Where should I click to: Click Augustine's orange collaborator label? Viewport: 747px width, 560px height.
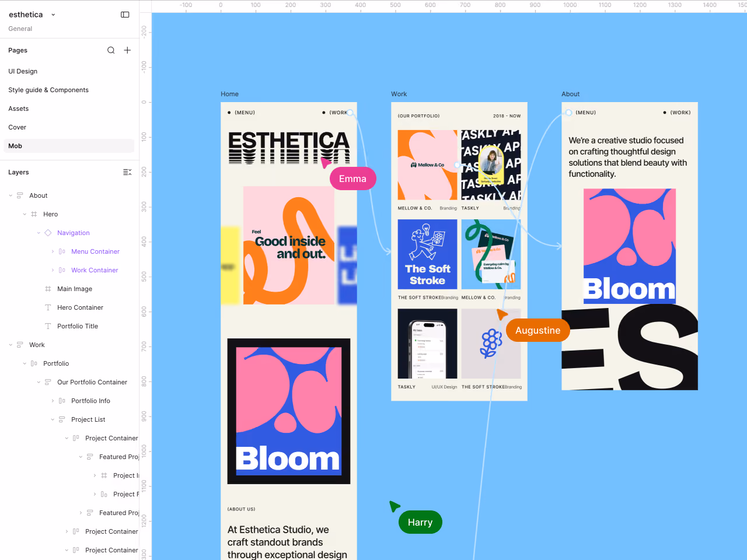[537, 330]
